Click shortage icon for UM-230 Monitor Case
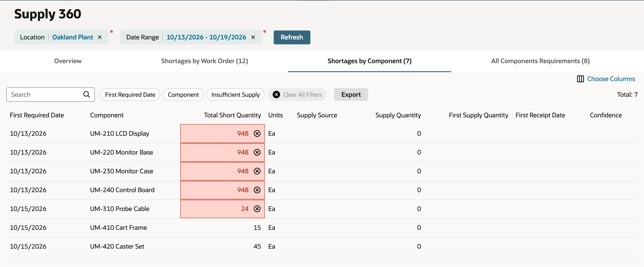Image resolution: width=644 pixels, height=267 pixels. pyautogui.click(x=257, y=171)
